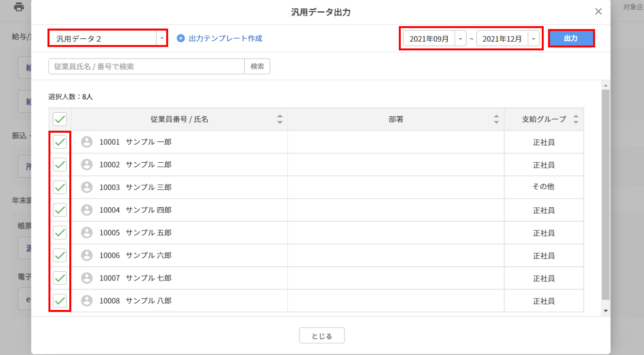Click the name 10004 サンプル 四郎

coord(136,210)
